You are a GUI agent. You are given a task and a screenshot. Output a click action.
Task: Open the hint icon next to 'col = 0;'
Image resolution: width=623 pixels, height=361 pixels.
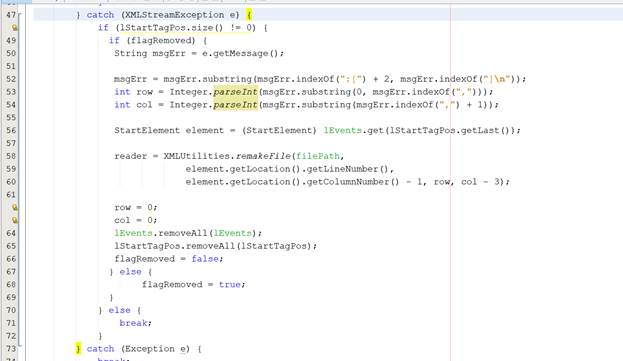click(15, 220)
